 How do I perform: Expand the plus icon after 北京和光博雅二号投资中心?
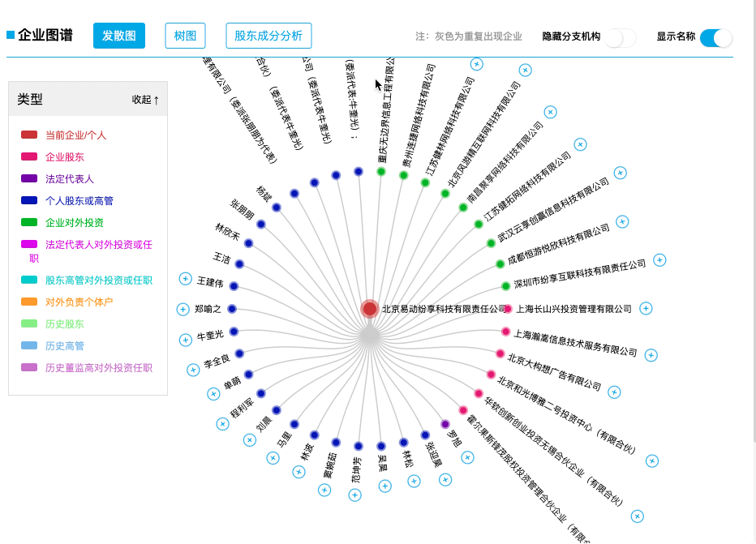[x=652, y=461]
